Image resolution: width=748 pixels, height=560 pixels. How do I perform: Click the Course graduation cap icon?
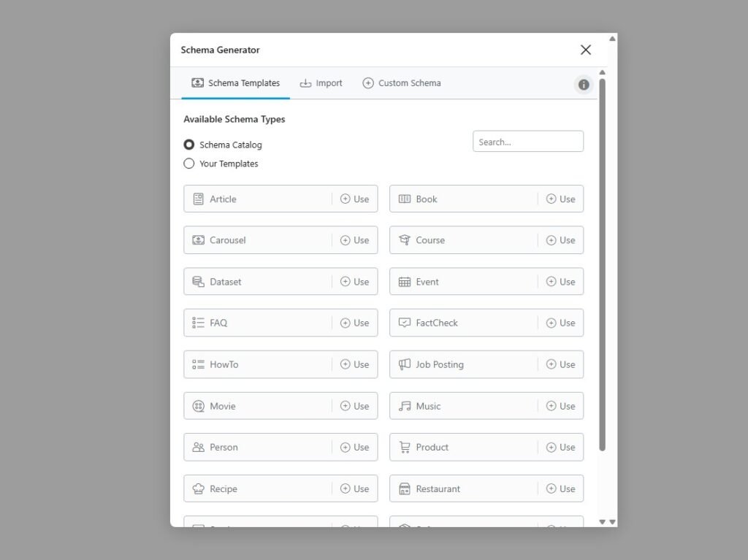coord(404,240)
